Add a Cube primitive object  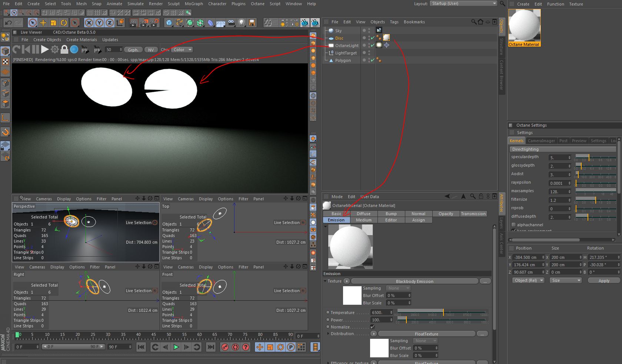(169, 23)
